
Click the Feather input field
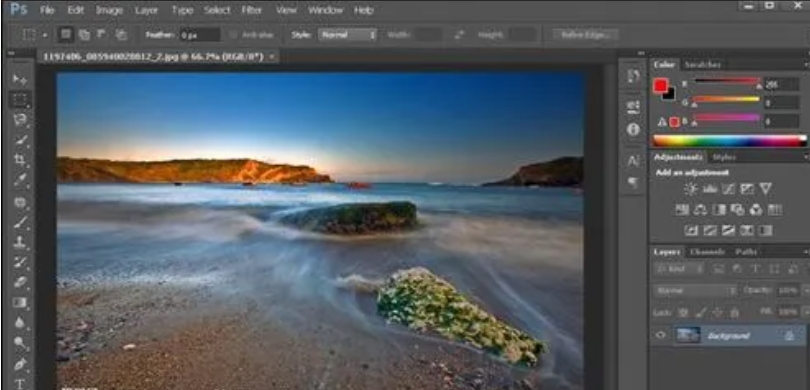200,35
